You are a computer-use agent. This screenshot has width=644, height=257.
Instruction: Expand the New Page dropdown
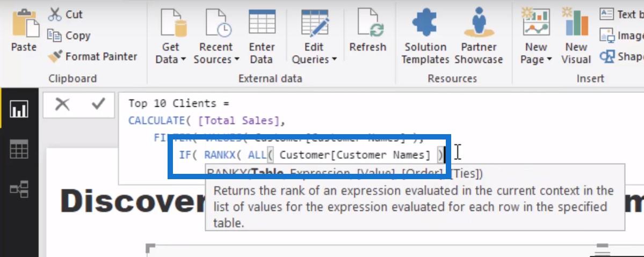coord(536,36)
